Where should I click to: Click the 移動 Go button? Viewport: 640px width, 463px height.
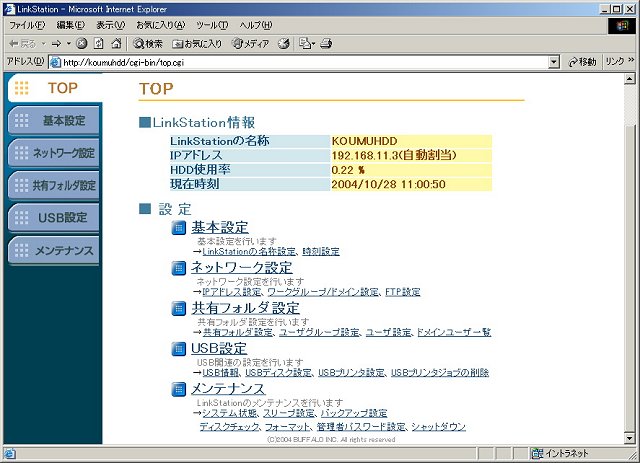click(x=582, y=62)
